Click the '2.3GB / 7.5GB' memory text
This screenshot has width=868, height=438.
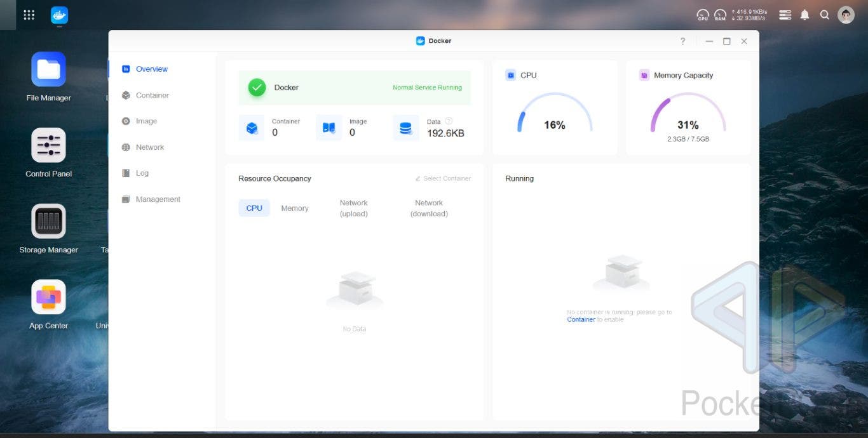coord(688,139)
